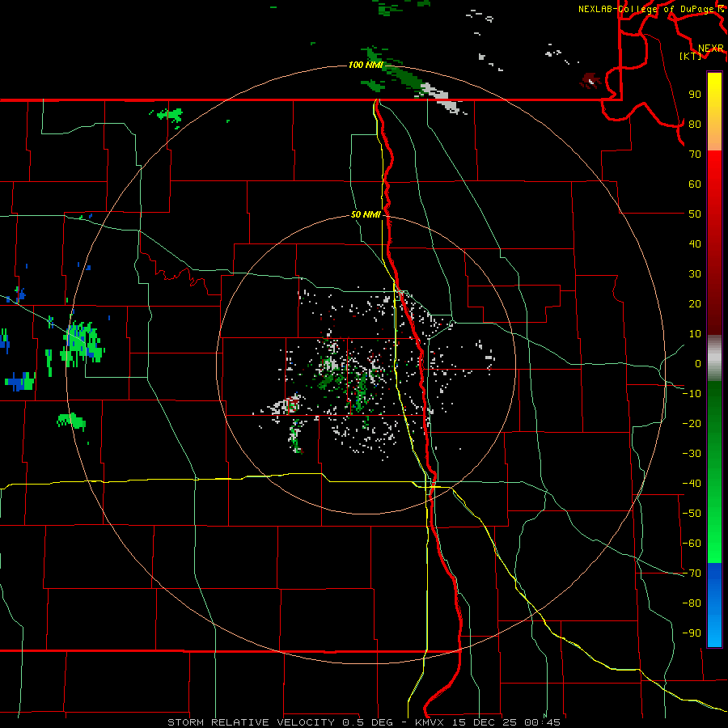The height and width of the screenshot is (728, 728).
Task: Click the -30 scale value
Action: (692, 454)
